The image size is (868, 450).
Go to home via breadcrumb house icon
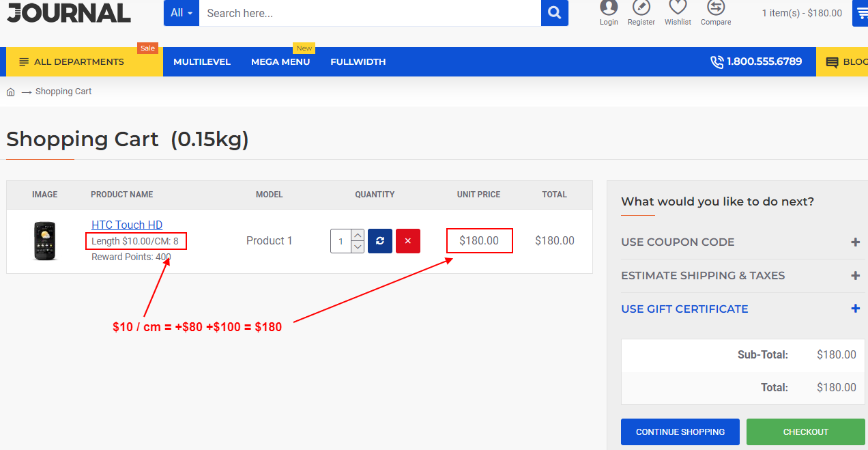coord(11,92)
